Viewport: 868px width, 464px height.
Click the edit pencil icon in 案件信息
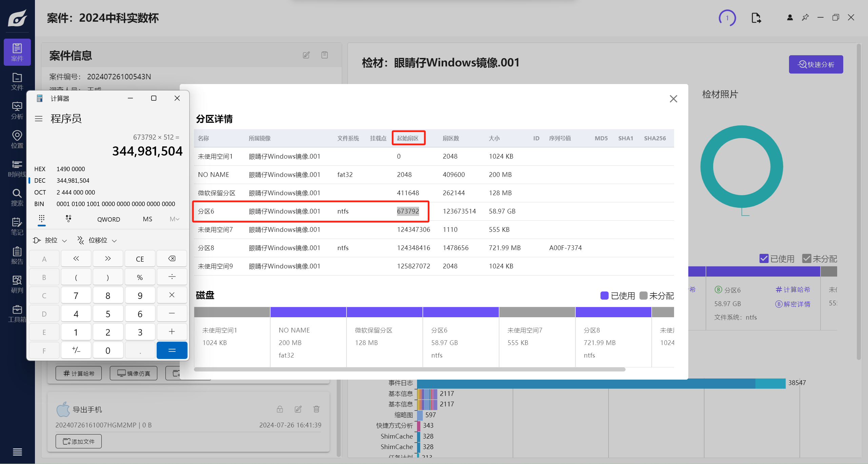(x=306, y=55)
